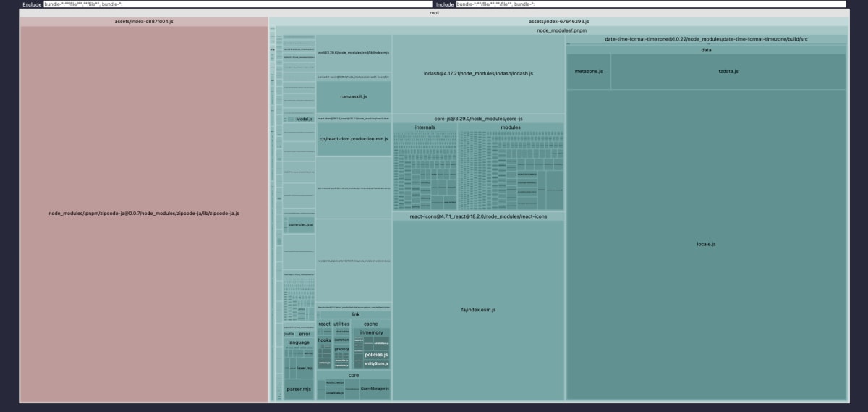868x412 pixels.
Task: Open the core-js internals group
Action: [425, 127]
